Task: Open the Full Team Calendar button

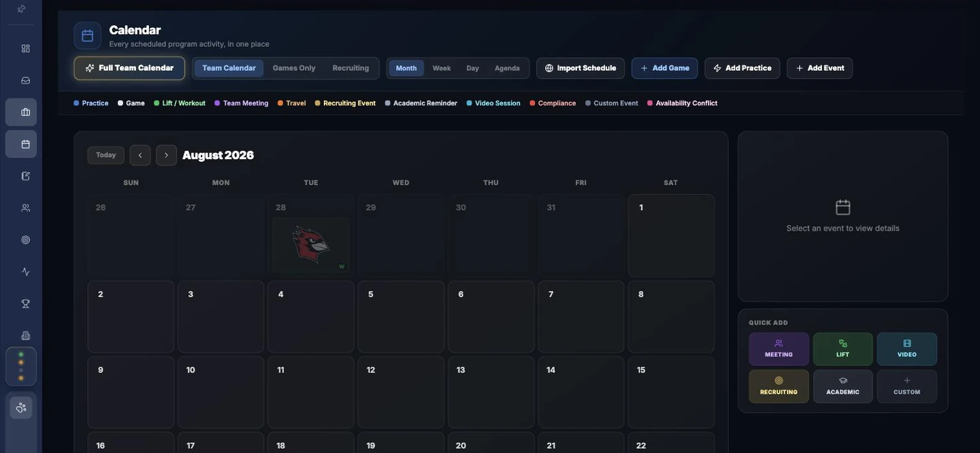Action: point(129,68)
